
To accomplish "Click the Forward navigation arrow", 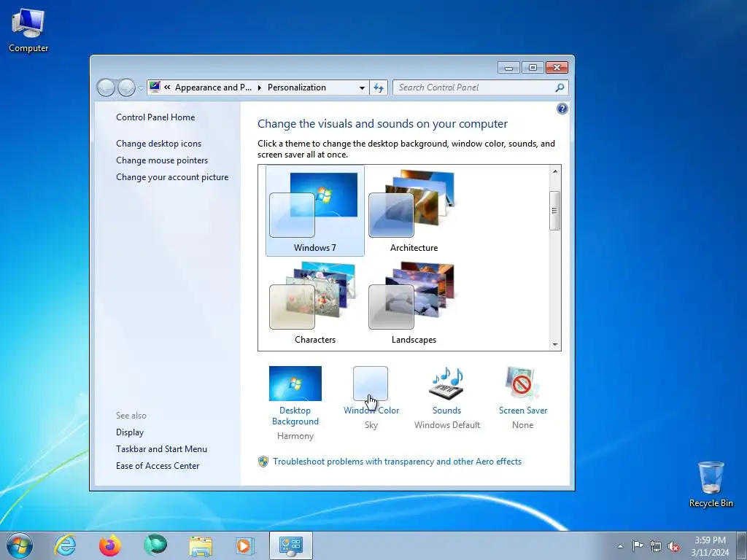I will click(126, 87).
